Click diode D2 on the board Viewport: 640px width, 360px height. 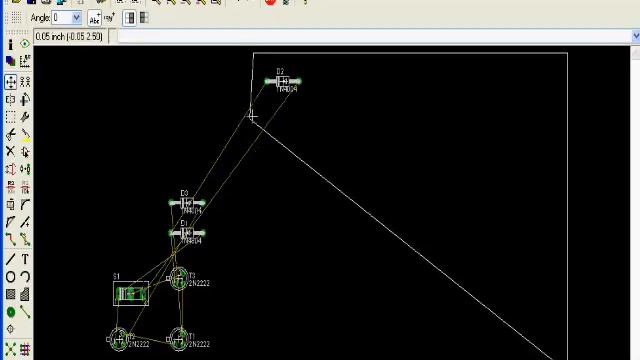(283, 81)
